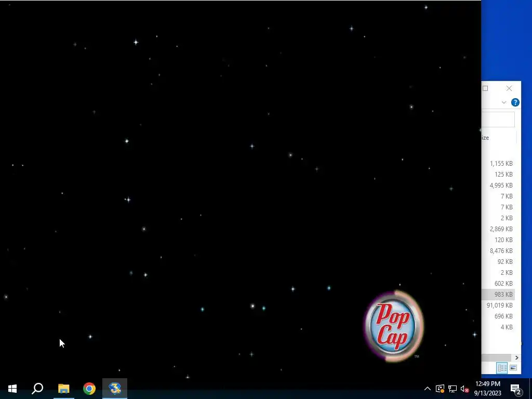The image size is (532, 399).
Task: Close the File Explorer window
Action: coord(509,88)
